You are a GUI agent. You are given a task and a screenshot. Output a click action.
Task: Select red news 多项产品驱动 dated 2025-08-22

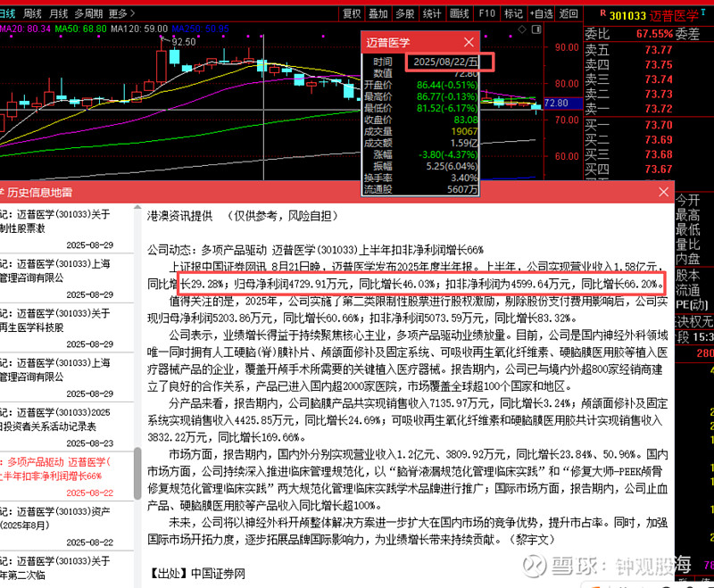click(66, 476)
